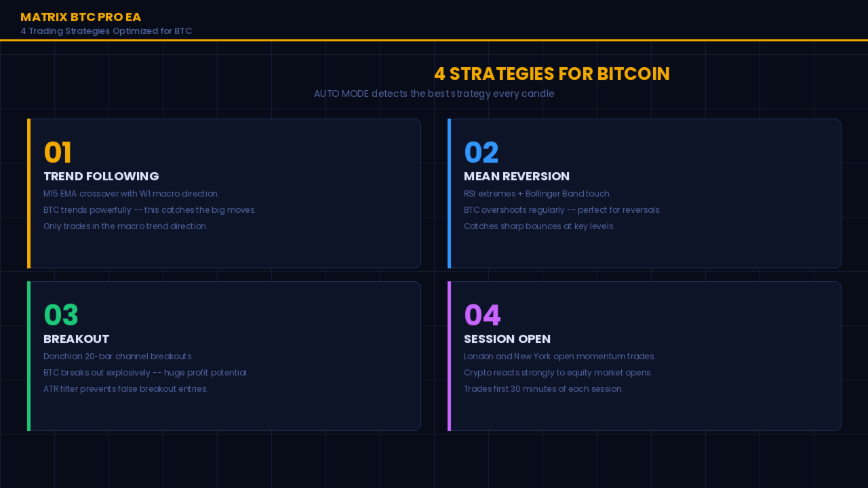Click the MATRIX BTC PRO EA title

coord(81,17)
